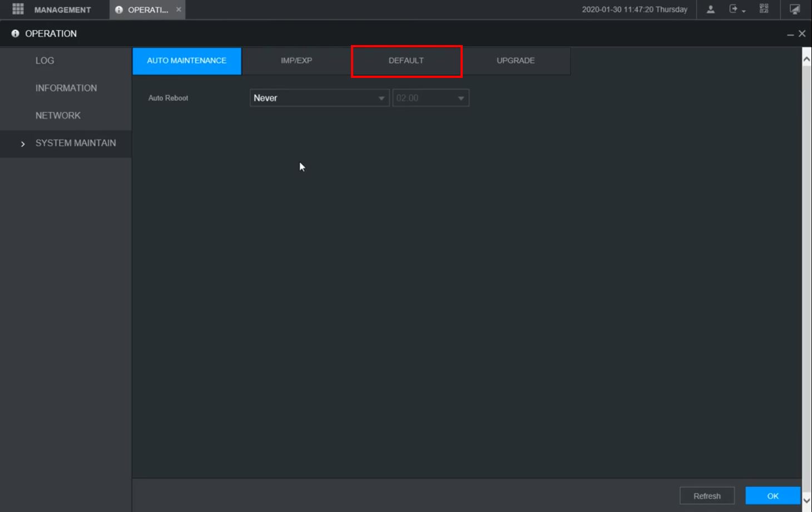Select SYSTEM MAINTAIN in sidebar
This screenshot has height=512, width=812.
click(66, 143)
